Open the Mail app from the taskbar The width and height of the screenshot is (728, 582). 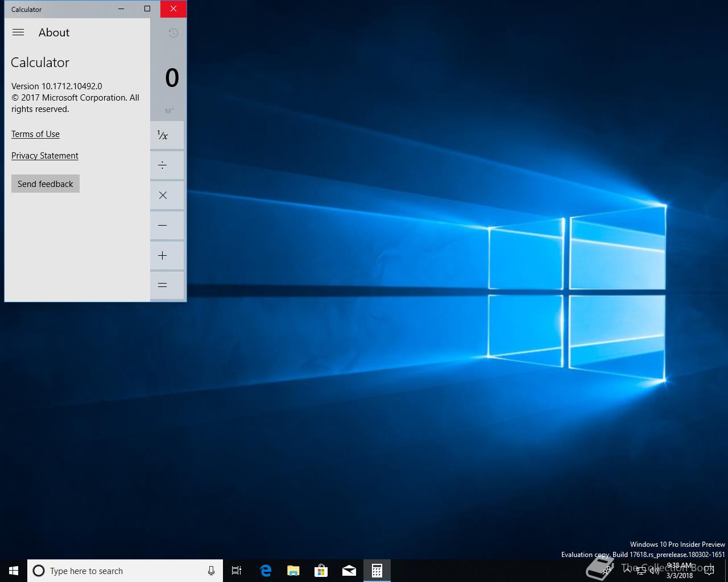(349, 571)
